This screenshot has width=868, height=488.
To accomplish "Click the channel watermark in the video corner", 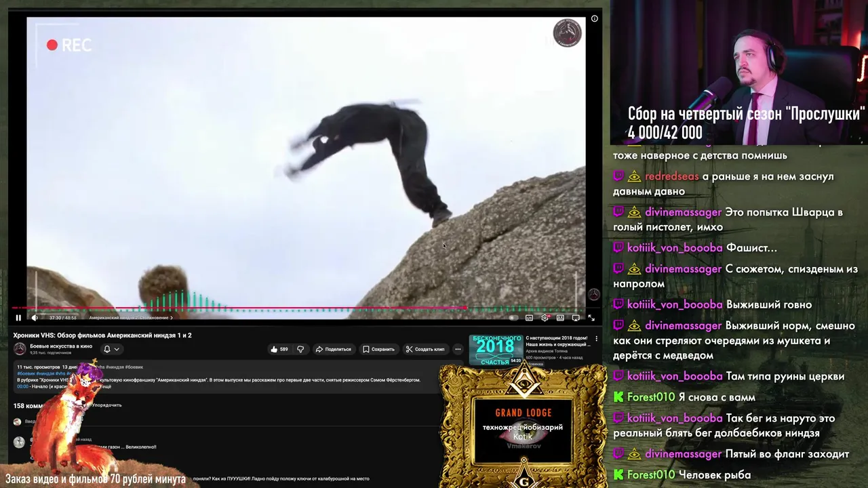I will point(593,294).
